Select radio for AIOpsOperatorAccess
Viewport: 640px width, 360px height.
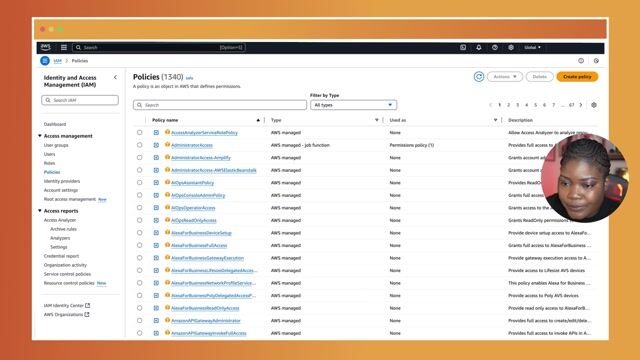pos(140,207)
